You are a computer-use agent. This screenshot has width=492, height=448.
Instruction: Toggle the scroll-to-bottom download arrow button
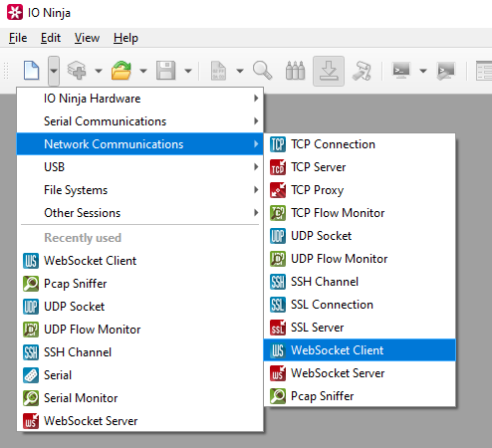click(x=329, y=71)
